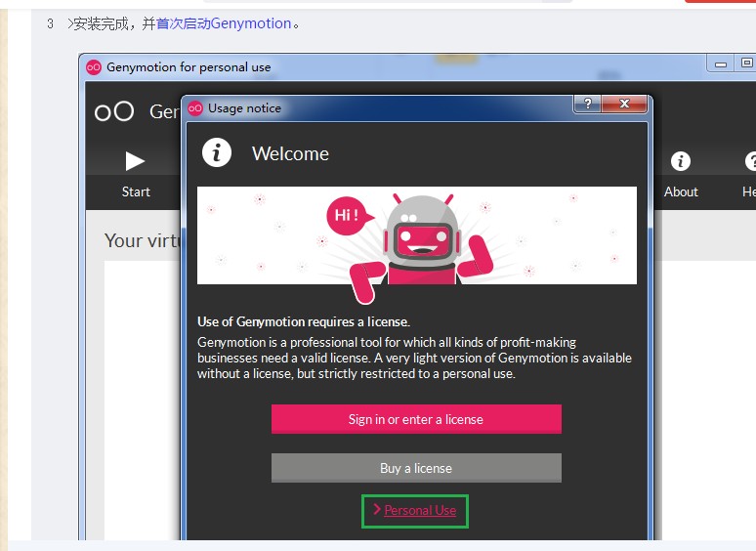Click the About label in toolbar
The image size is (756, 551).
point(681,191)
